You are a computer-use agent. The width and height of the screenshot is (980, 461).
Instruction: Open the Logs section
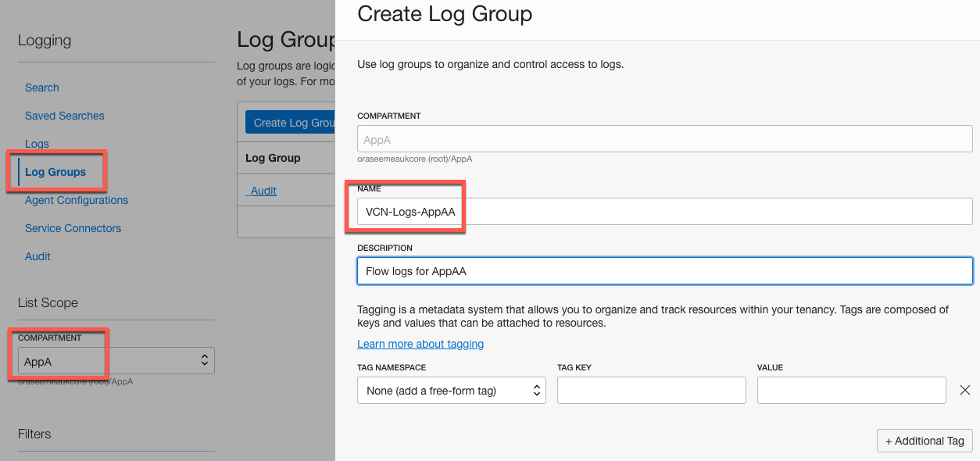[37, 144]
